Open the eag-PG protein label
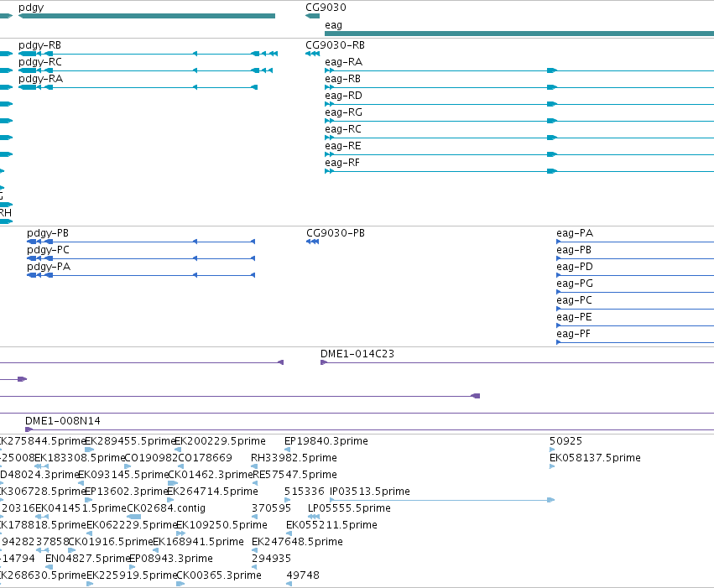 click(x=575, y=284)
